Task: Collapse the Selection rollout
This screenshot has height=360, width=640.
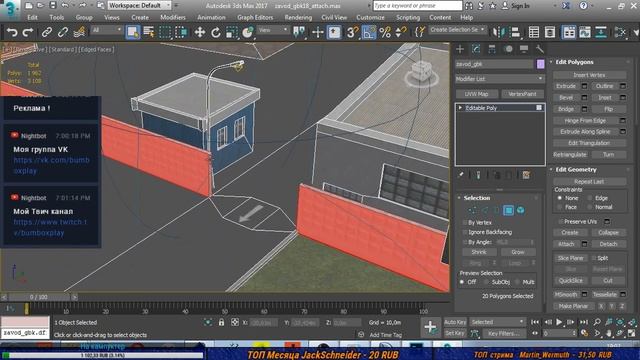Action: coord(459,198)
